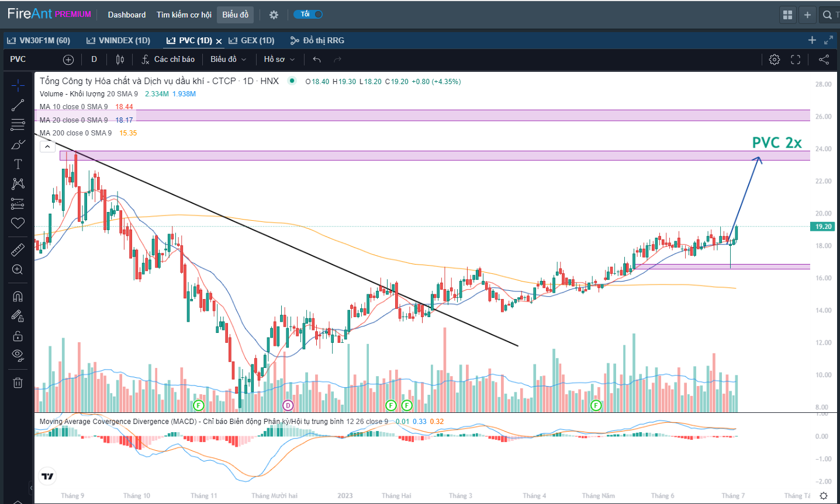Click the TradingView logo on the chart

(48, 477)
